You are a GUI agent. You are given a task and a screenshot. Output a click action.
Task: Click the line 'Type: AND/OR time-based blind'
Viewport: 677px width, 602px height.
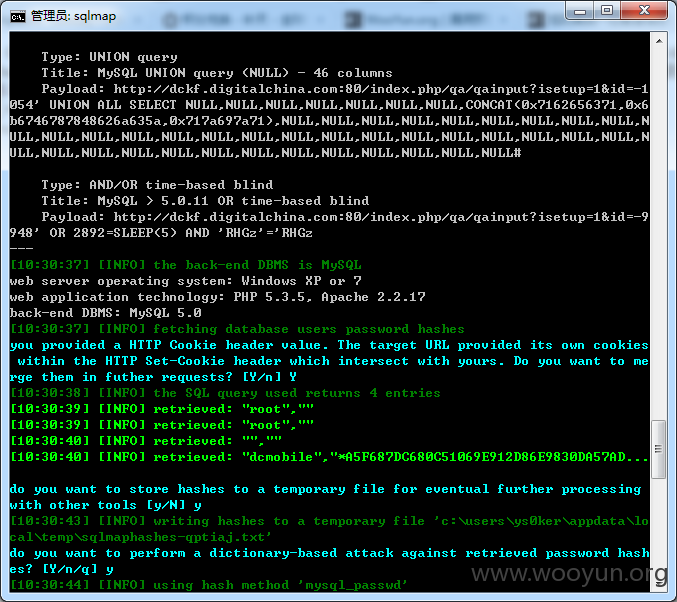157,185
